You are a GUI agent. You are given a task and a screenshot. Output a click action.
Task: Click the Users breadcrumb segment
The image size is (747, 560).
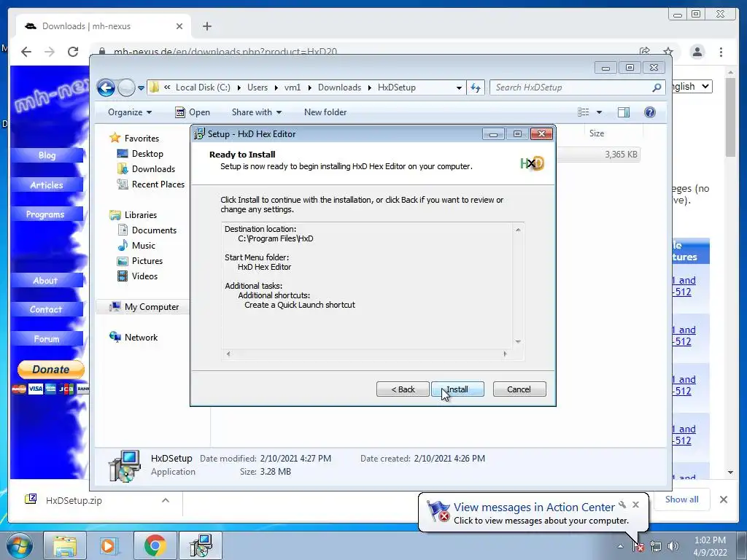(258, 87)
